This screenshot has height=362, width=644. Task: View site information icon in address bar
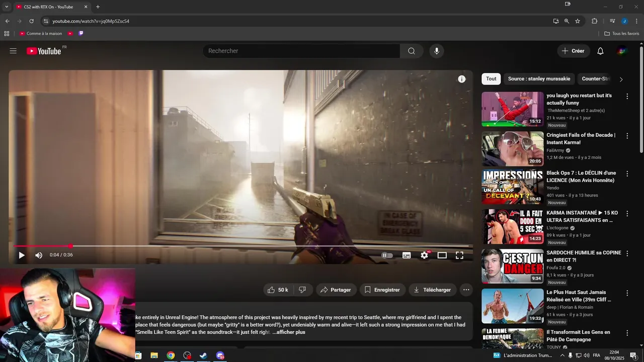coord(46,21)
